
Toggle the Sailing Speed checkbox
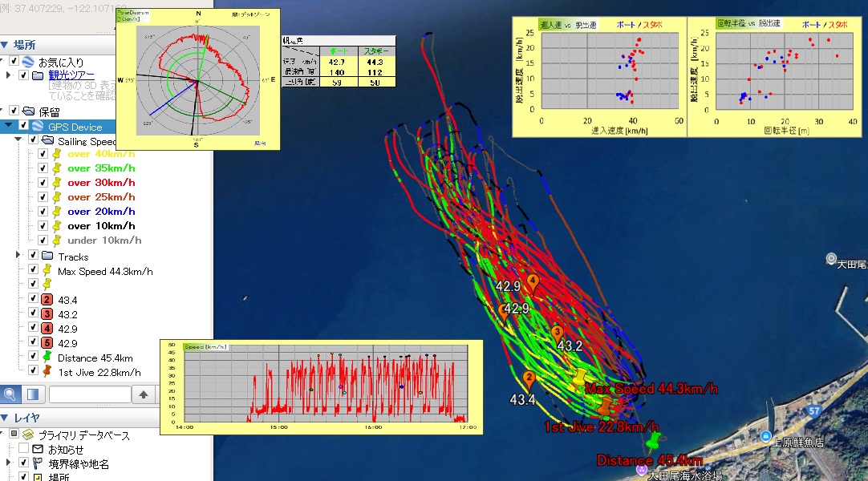[x=33, y=140]
